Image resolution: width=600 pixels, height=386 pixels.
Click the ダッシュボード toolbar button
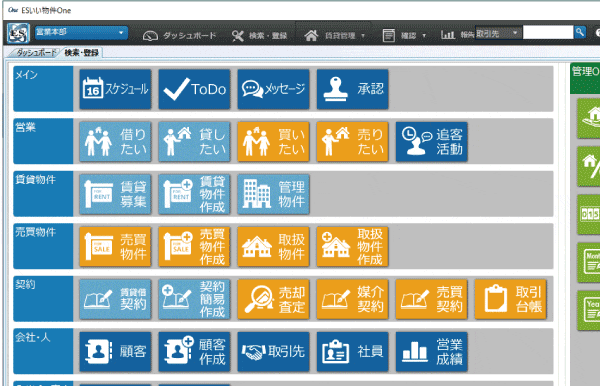click(179, 36)
